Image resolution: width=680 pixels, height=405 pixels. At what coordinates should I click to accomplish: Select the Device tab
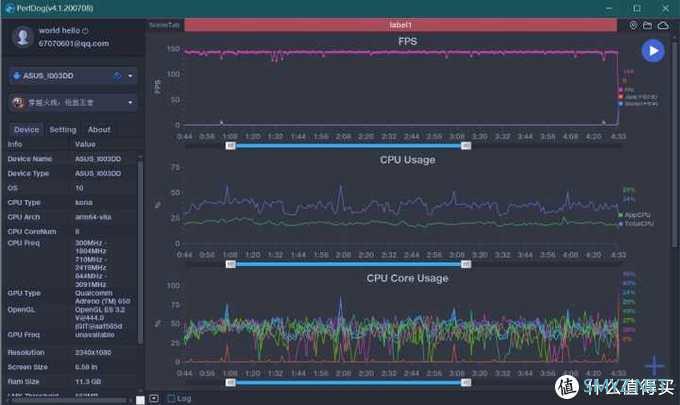click(x=26, y=130)
